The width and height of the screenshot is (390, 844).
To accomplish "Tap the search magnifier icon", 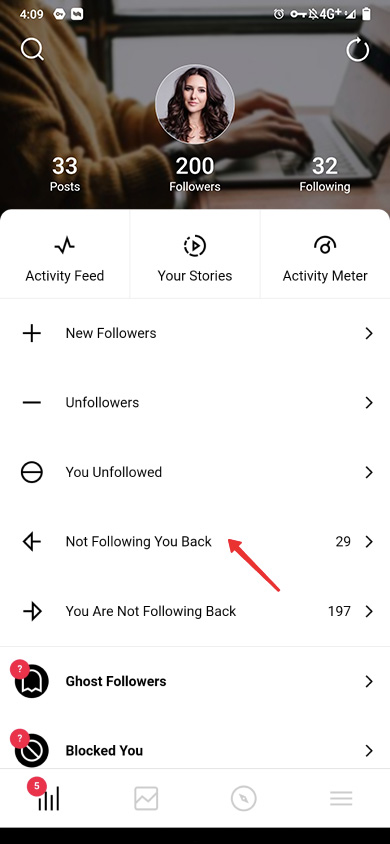I will pos(32,50).
